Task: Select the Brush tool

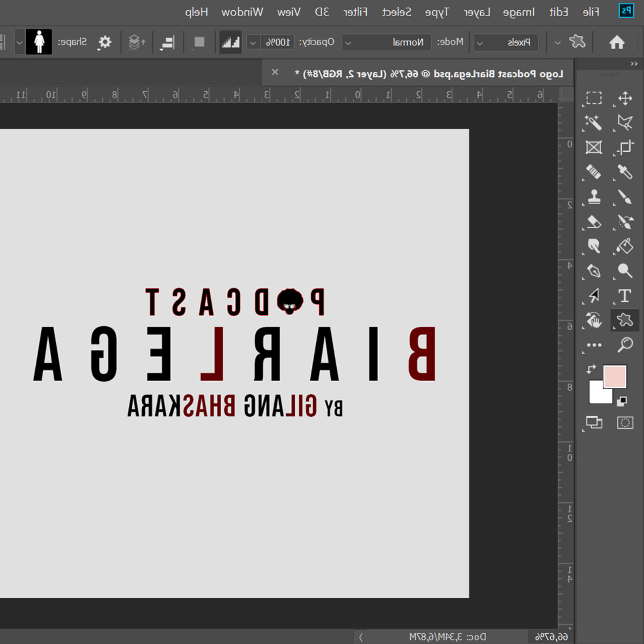Action: click(x=625, y=197)
